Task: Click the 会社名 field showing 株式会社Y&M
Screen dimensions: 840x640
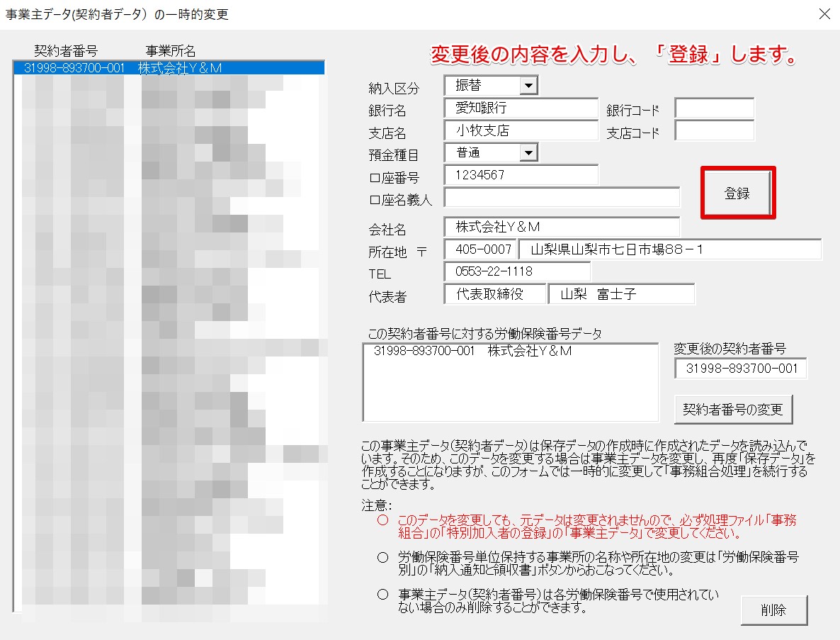Action: (x=562, y=227)
